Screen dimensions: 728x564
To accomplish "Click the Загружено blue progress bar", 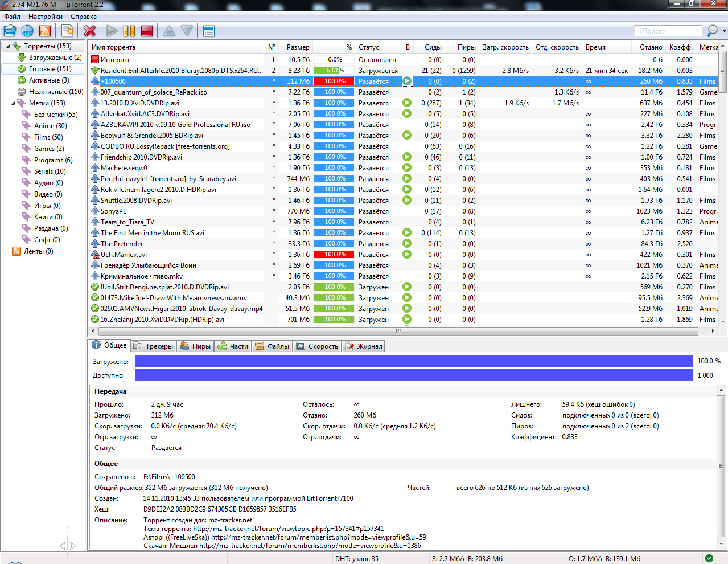I will coord(414,361).
